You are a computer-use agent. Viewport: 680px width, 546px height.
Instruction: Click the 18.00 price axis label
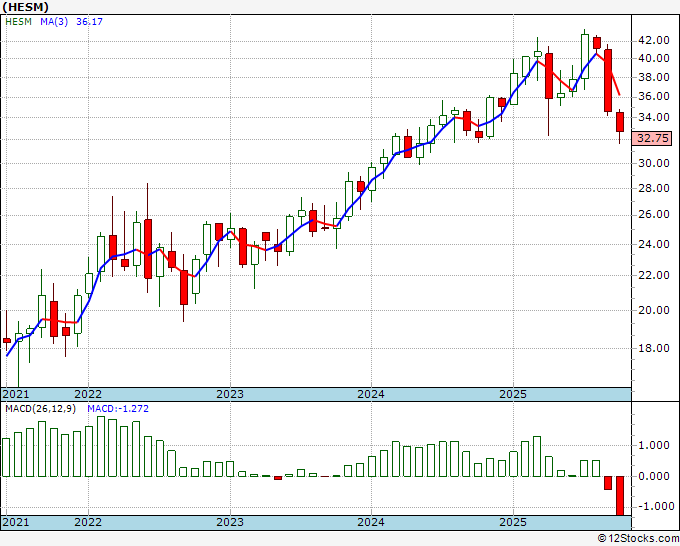pyautogui.click(x=654, y=348)
